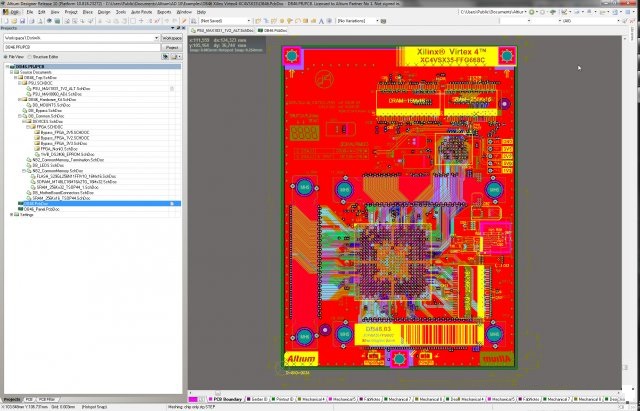
Task: Close the Projects panel
Action: coord(183,28)
